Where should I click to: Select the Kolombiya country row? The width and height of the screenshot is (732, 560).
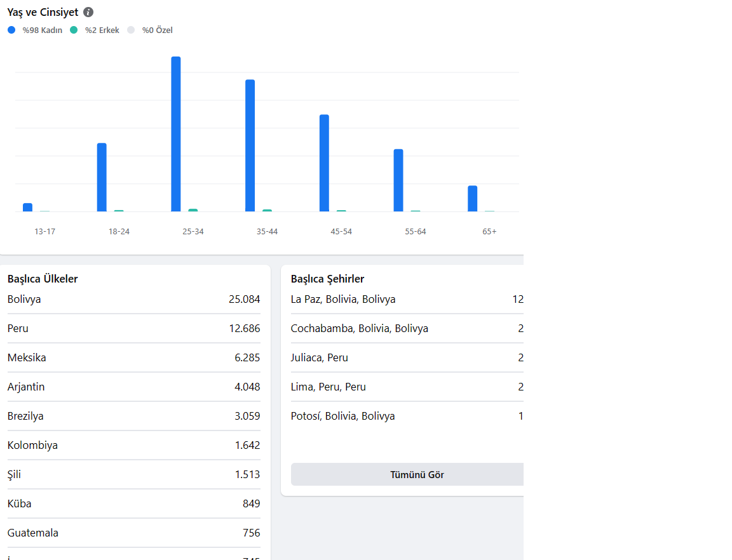click(x=134, y=445)
